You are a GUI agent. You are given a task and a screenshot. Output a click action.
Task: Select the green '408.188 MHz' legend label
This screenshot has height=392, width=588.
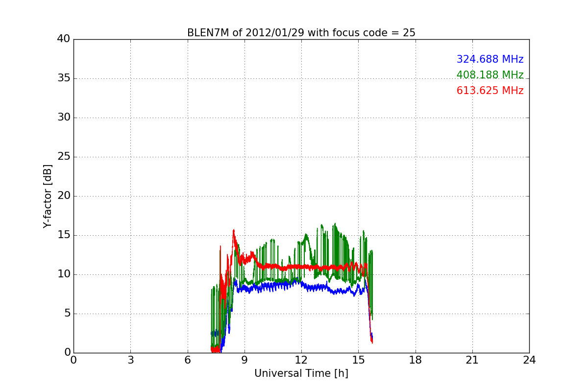[x=490, y=75]
